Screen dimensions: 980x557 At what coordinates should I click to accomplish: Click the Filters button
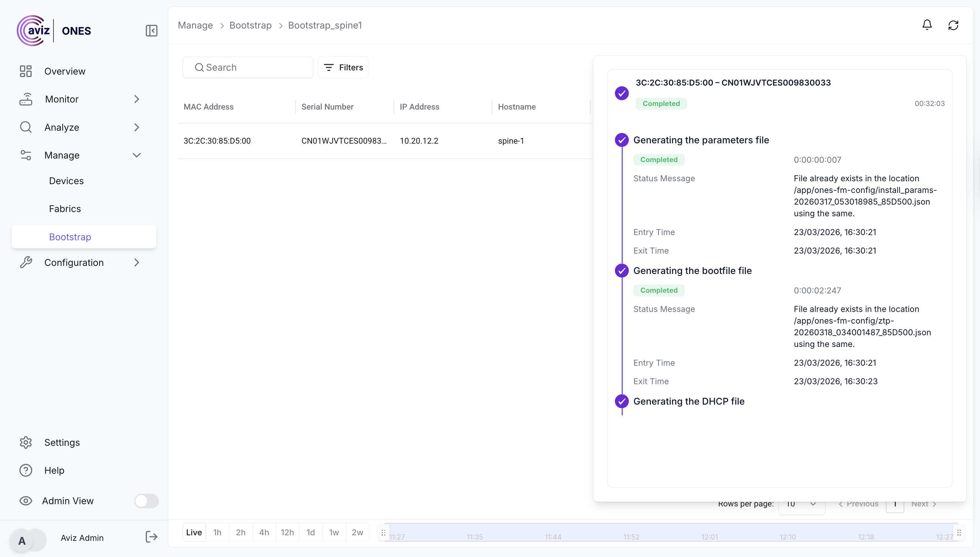pos(343,67)
